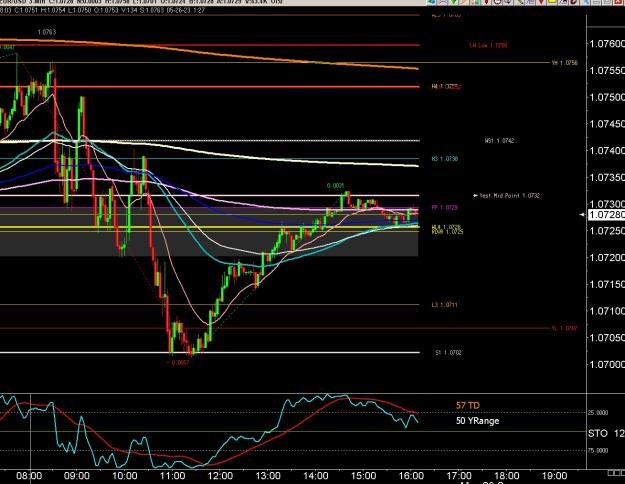The image size is (625, 484).
Task: Select the red -0.0057 swing label
Action: (x=177, y=362)
